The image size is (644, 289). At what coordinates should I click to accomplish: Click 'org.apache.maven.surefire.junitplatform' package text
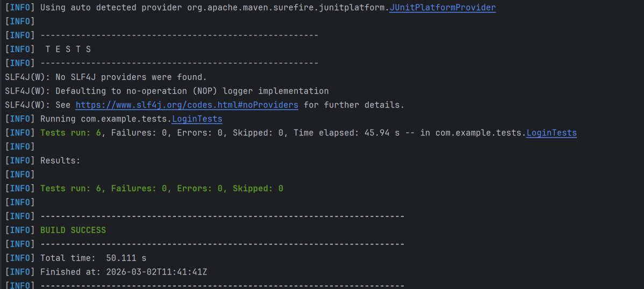click(287, 8)
